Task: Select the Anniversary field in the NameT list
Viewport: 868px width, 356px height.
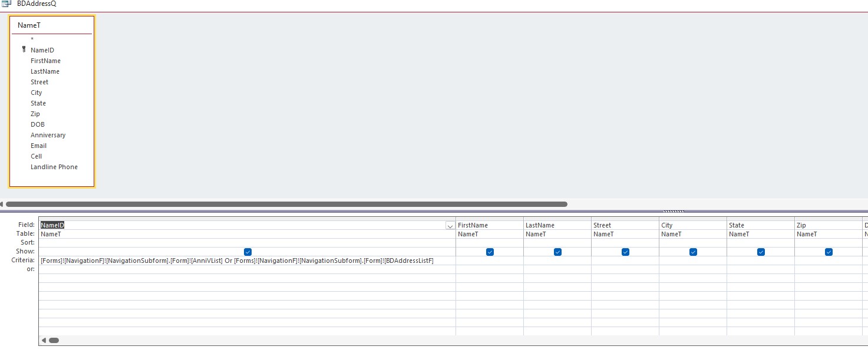Action: coord(48,135)
